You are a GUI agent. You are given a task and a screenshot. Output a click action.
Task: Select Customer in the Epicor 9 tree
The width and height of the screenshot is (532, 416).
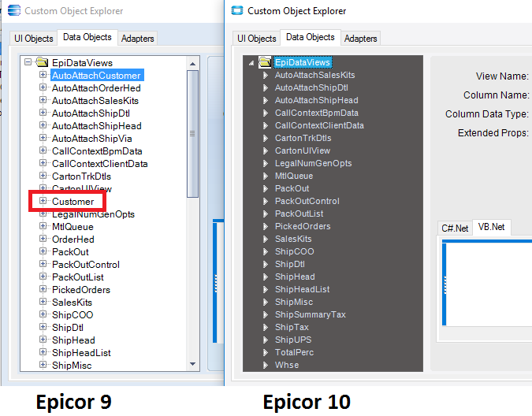(73, 202)
